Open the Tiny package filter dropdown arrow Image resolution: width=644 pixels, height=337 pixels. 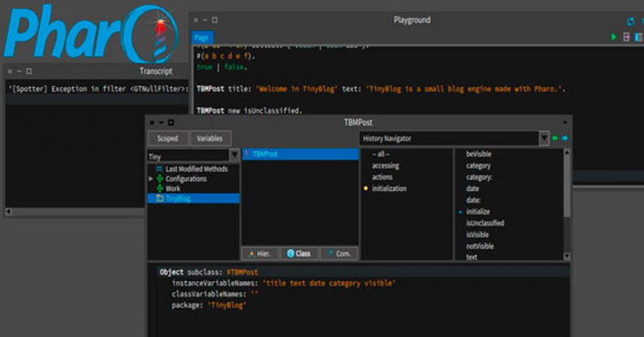point(234,156)
